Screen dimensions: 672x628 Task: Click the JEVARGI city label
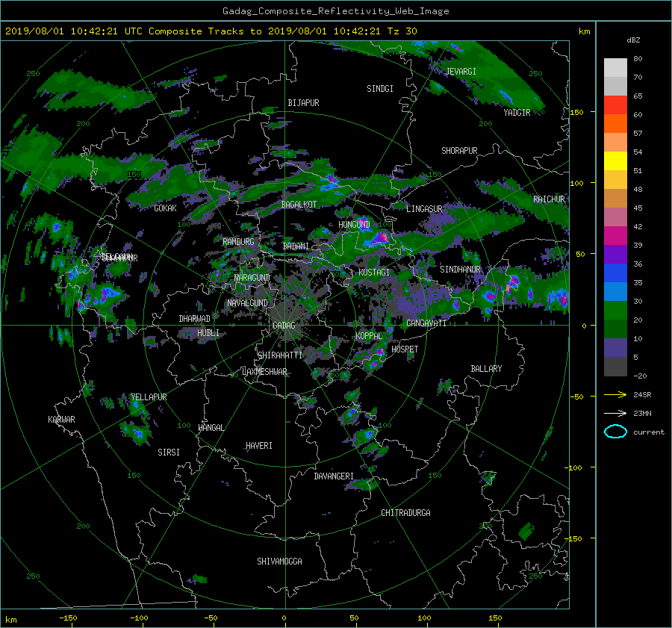[x=461, y=72]
